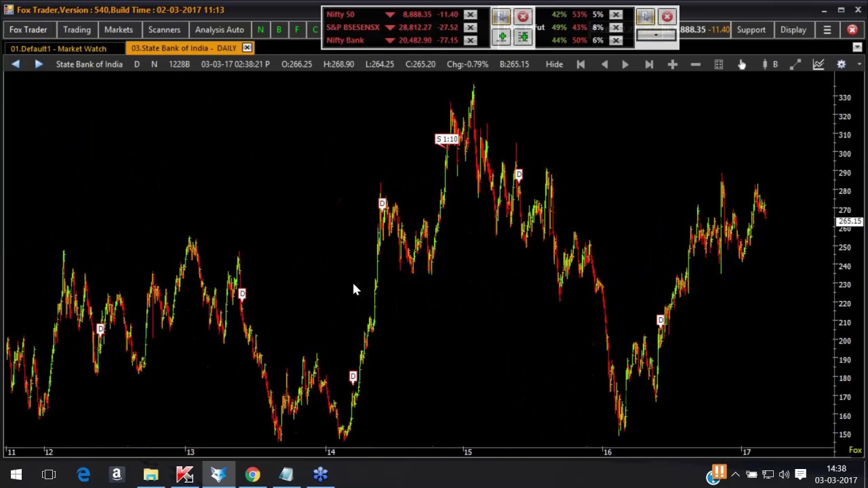Open chart settings gear icon
868x488 pixels.
842,64
